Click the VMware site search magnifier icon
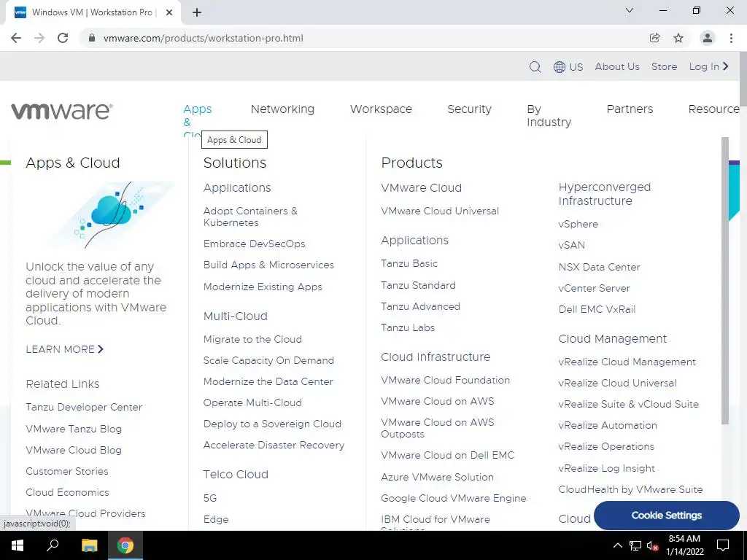 (x=535, y=66)
